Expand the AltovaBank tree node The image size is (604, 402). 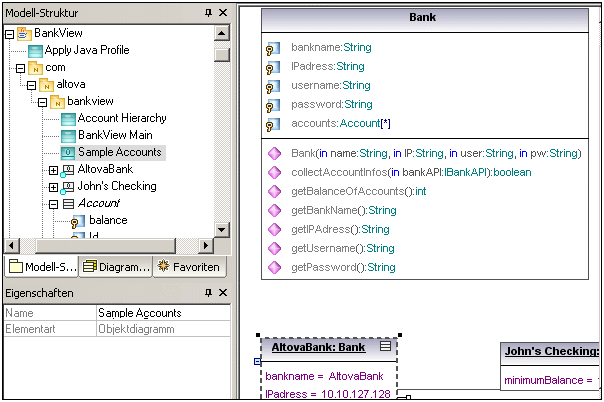tap(53, 170)
